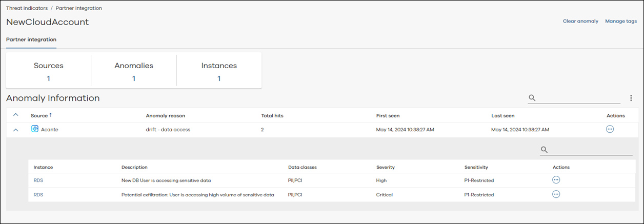Open RDS instance with Critical severity
Viewport: 644px width, 224px height.
(38, 195)
